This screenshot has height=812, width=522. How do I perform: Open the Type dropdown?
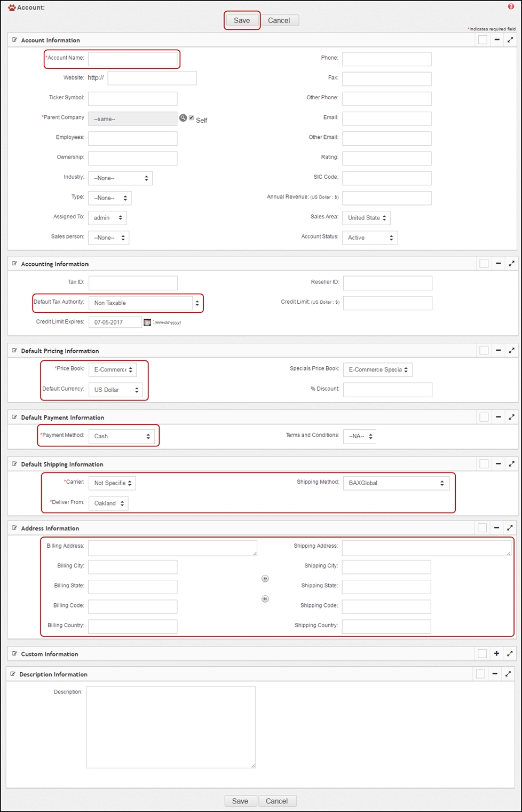click(109, 198)
